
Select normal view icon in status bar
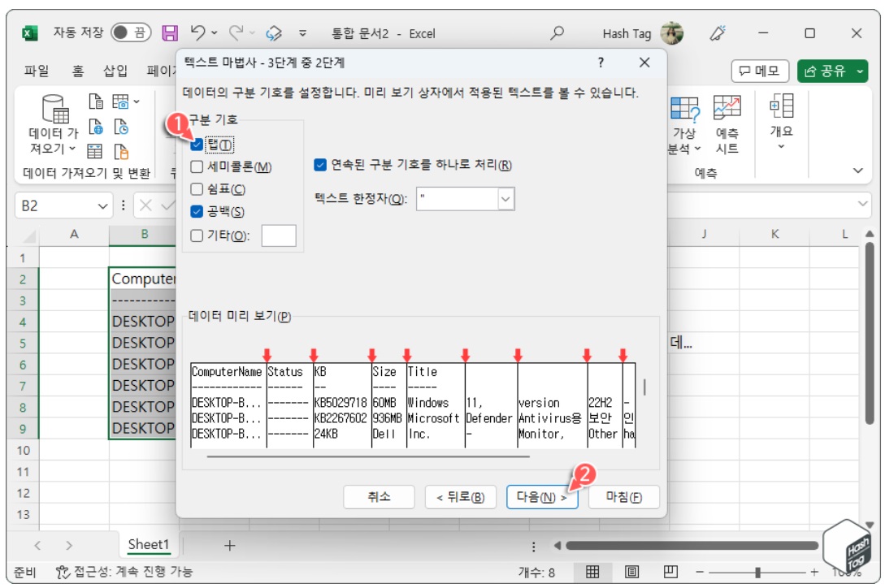592,573
